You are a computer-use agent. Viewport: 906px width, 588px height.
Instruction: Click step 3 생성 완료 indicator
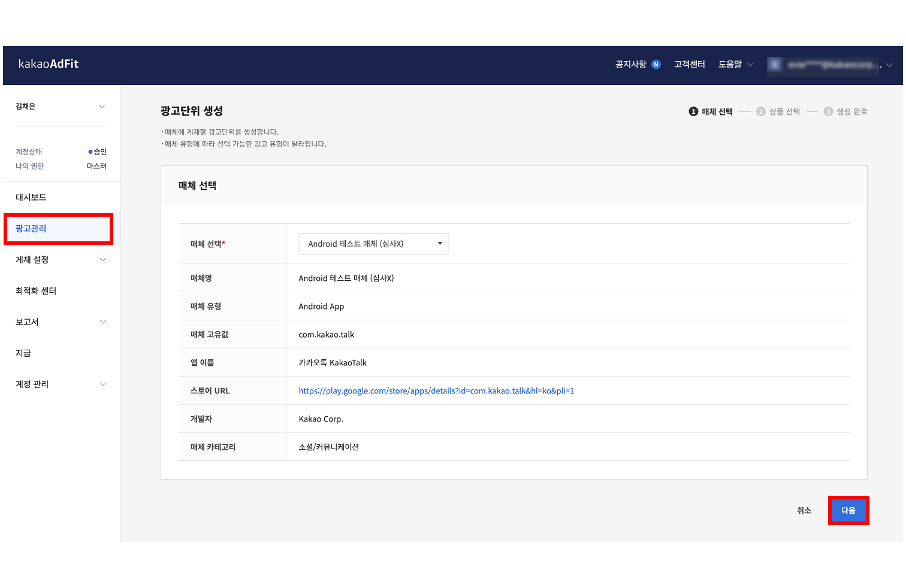845,111
